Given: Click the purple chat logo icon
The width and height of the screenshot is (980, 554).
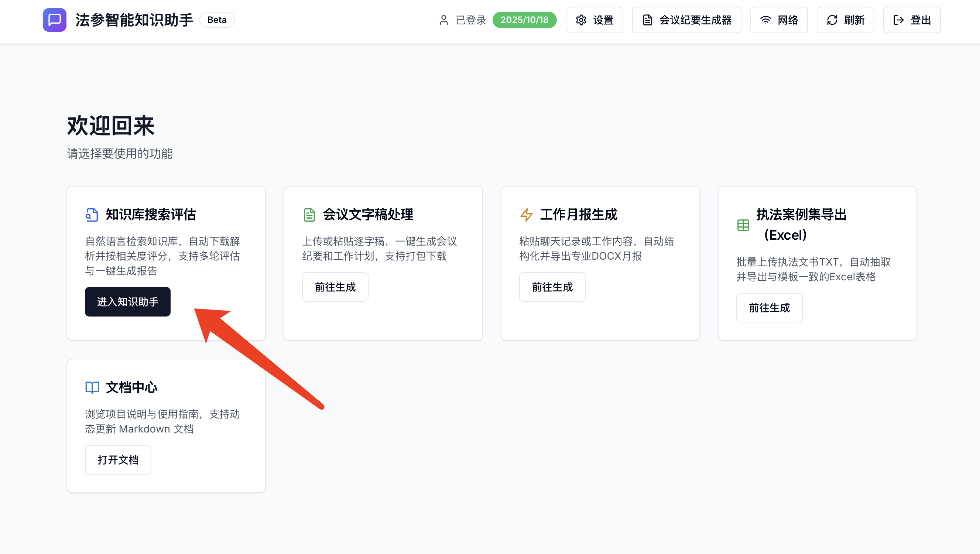Looking at the screenshot, I should [x=54, y=20].
